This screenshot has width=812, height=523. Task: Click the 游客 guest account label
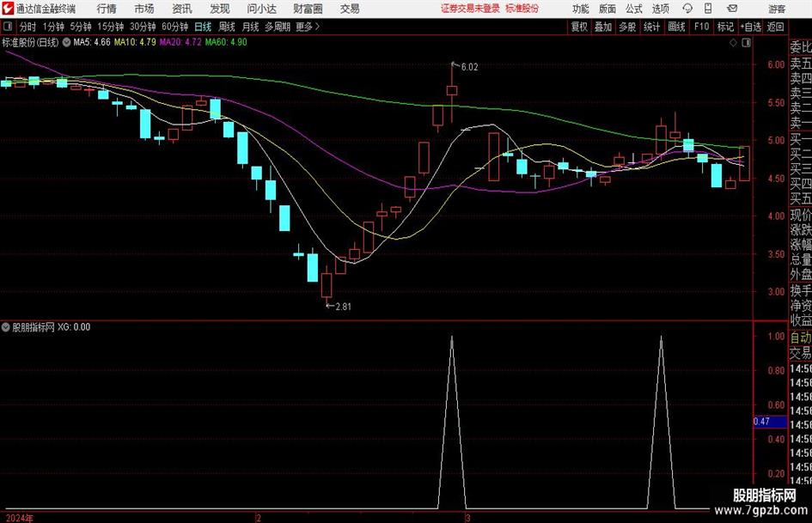point(777,9)
